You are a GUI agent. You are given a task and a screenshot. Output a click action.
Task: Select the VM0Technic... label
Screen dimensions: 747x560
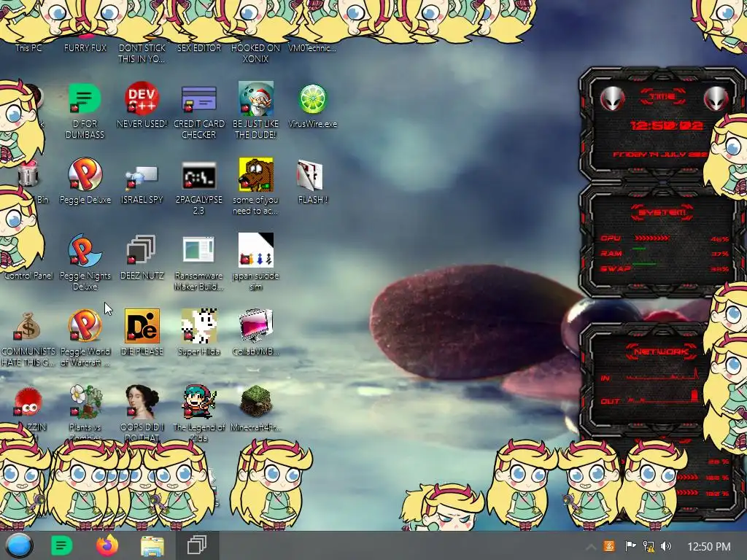[x=312, y=47]
